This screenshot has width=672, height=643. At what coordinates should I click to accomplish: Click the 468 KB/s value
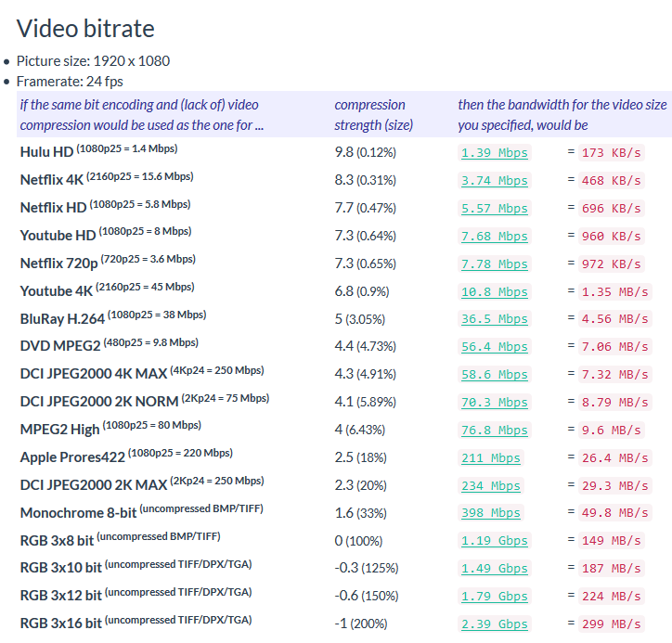[x=611, y=181]
